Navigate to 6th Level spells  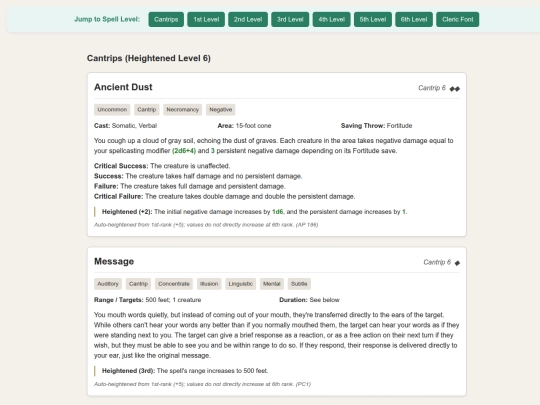pyautogui.click(x=414, y=19)
